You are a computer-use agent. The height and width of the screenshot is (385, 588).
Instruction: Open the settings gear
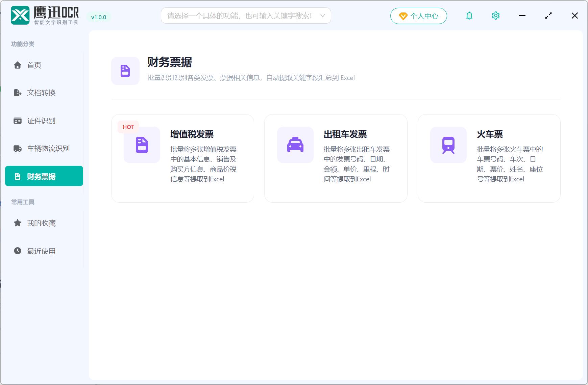(495, 15)
